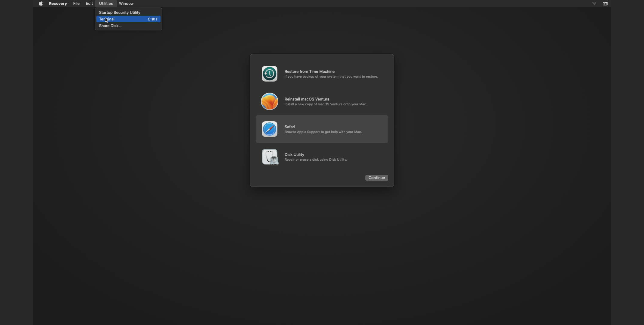Click the Recovery menu item
This screenshot has width=644, height=325.
point(58,3)
